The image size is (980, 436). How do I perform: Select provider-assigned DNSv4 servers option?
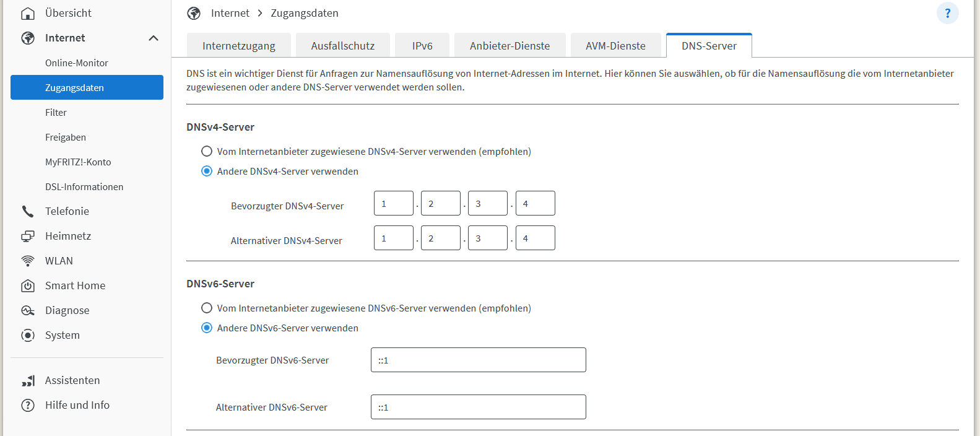tap(207, 152)
